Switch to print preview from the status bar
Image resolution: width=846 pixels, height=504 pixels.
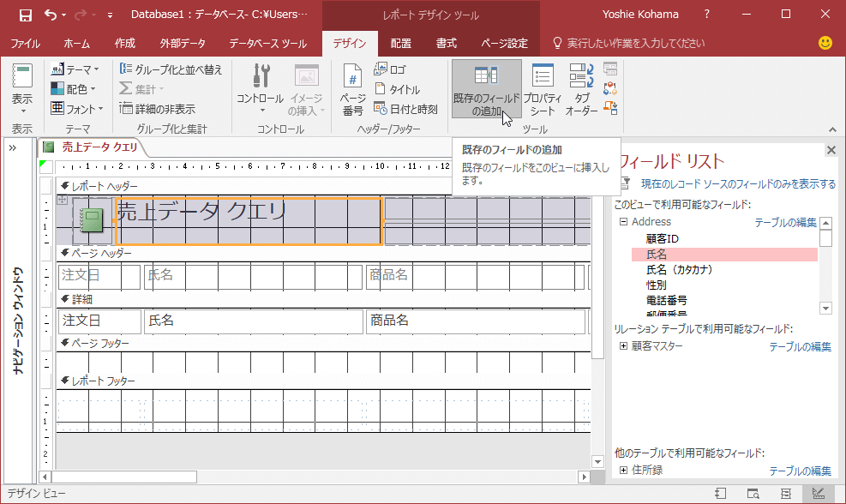point(753,494)
